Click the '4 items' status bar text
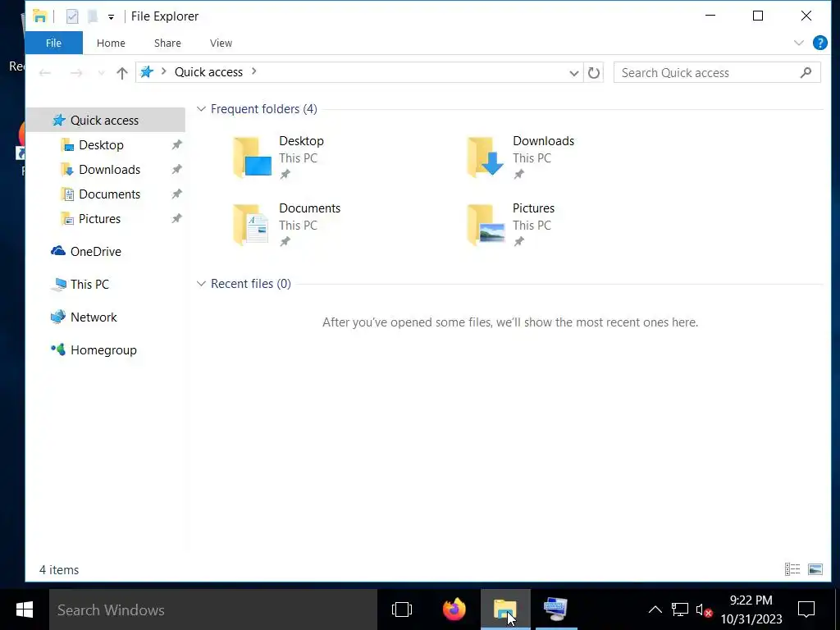Viewport: 840px width, 630px height. [59, 569]
